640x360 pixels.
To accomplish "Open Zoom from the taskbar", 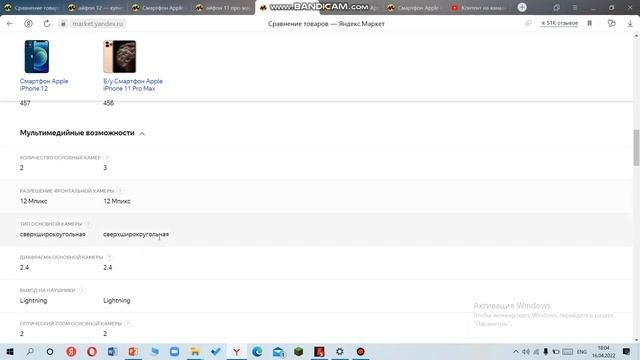I will [x=174, y=351].
